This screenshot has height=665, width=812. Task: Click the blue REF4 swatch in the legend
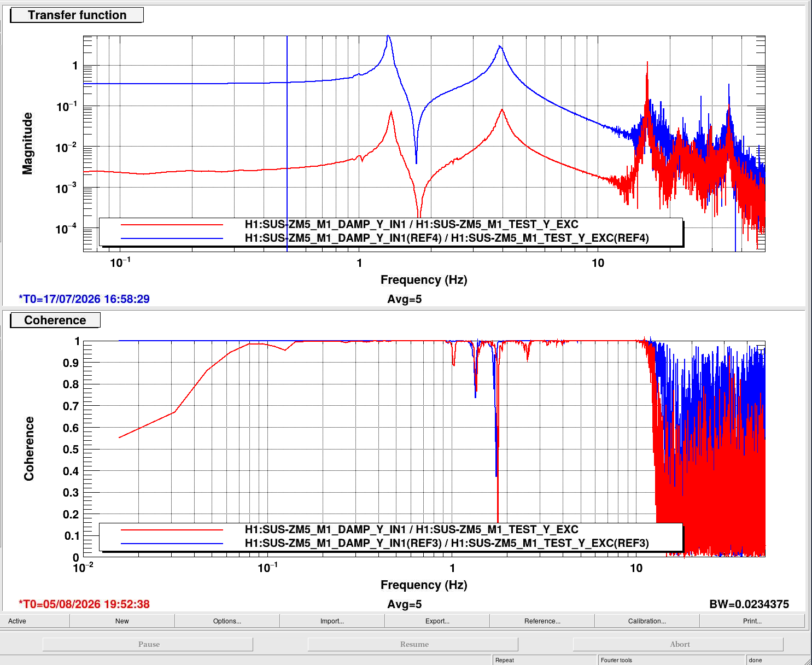[x=172, y=238]
